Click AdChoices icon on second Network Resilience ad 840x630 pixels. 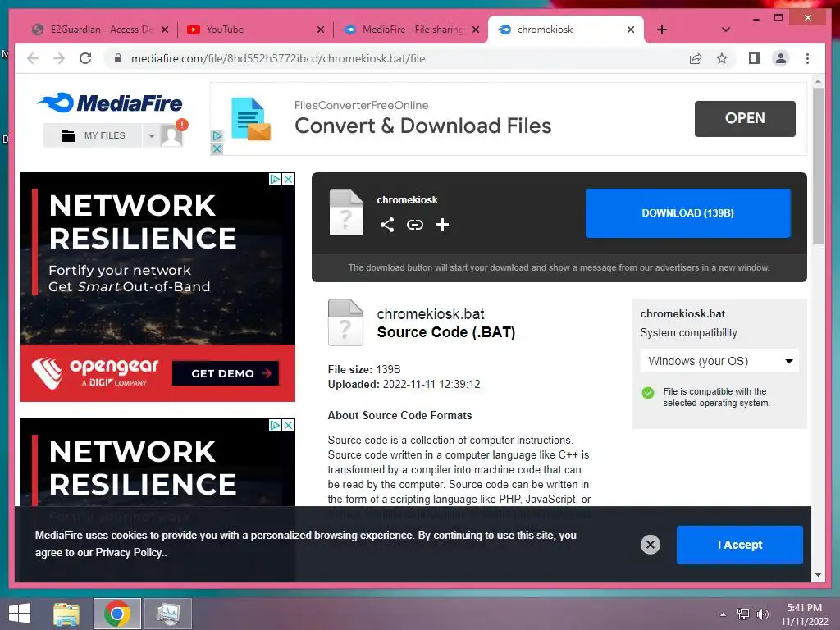tap(275, 426)
